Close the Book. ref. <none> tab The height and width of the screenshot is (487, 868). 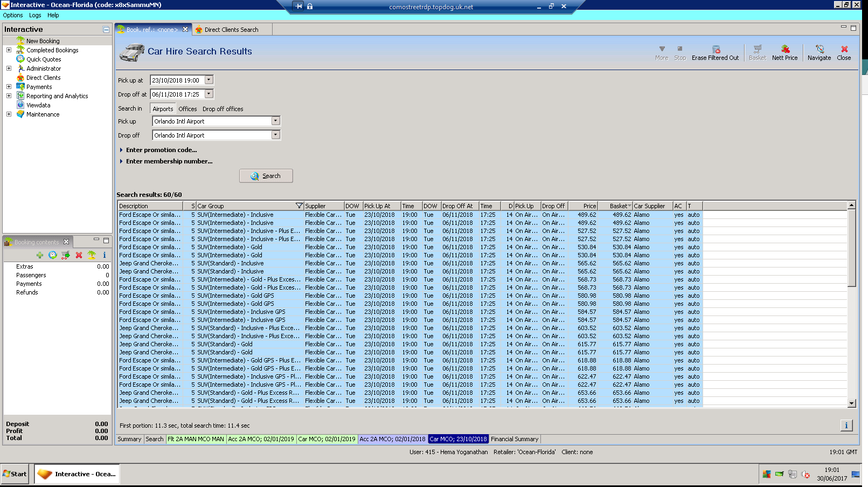[x=185, y=30]
